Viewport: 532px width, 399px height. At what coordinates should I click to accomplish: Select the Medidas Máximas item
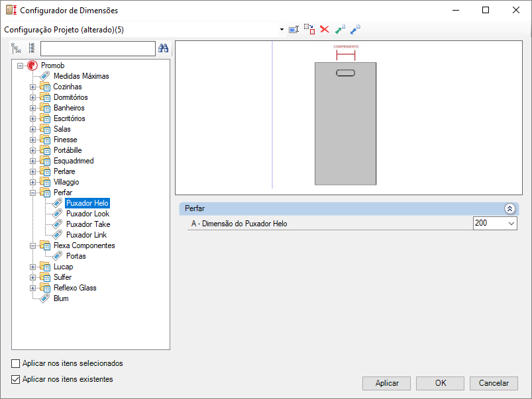click(81, 76)
